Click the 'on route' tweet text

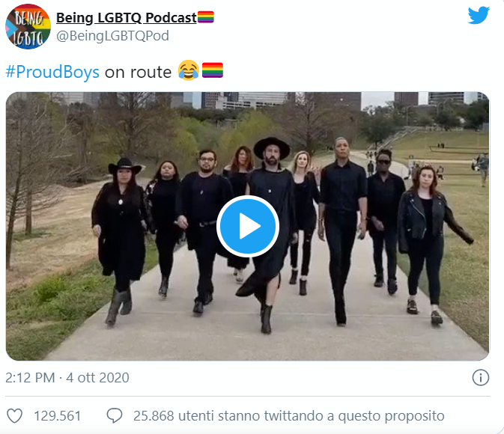pyautogui.click(x=139, y=72)
